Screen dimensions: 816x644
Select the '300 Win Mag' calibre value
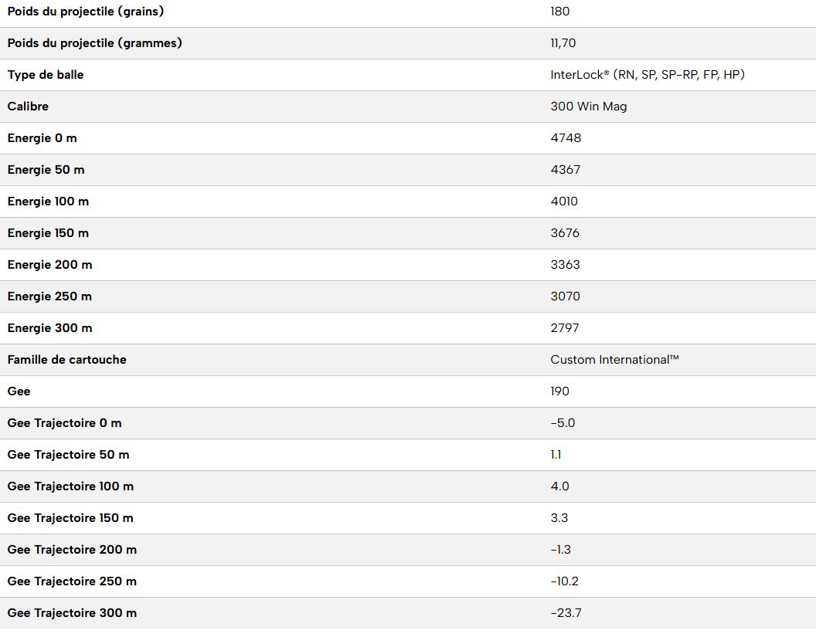[x=589, y=107]
